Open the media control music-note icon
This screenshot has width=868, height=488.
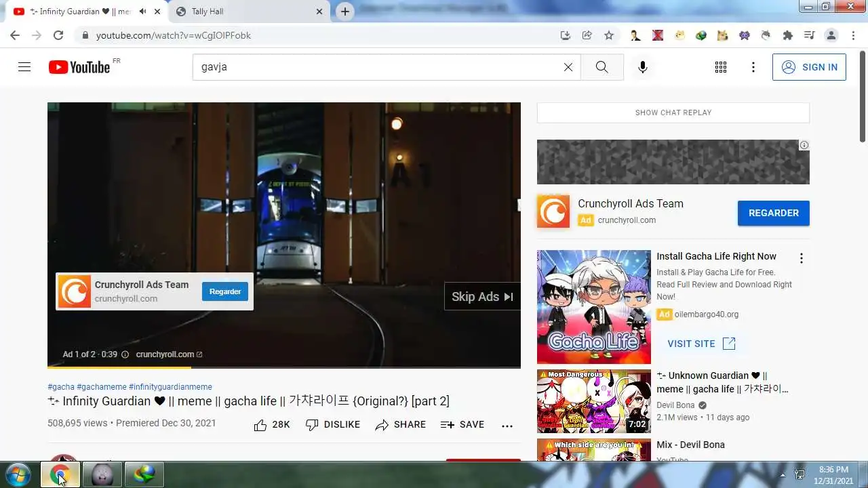pos(809,35)
